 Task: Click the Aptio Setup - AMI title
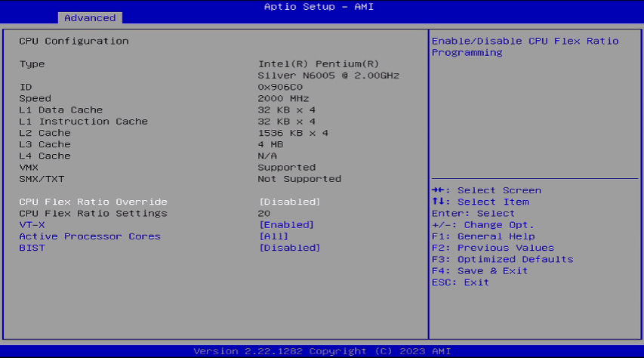pyautogui.click(x=319, y=7)
